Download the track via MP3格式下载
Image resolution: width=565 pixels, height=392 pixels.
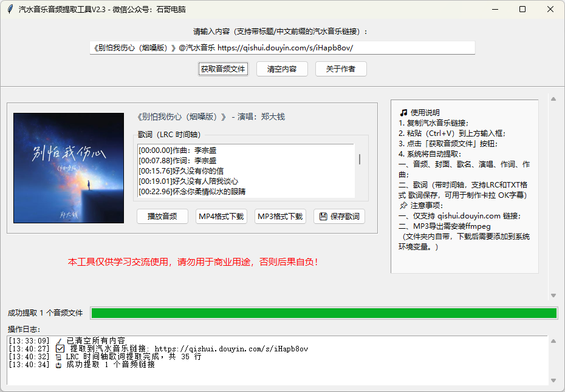280,217
